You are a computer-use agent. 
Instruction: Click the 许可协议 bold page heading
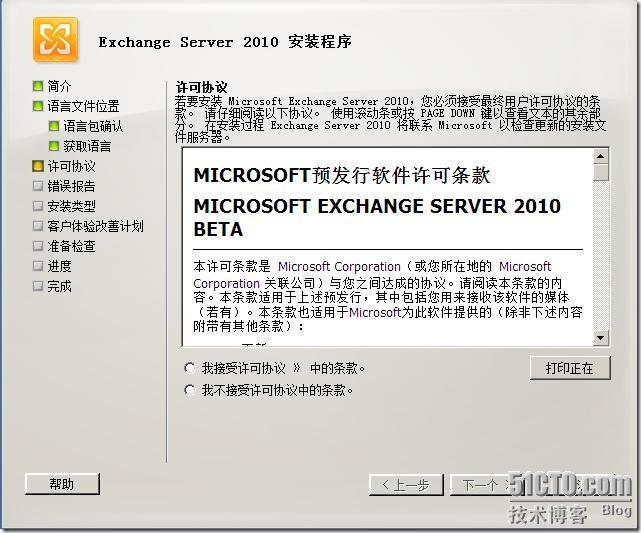pyautogui.click(x=201, y=87)
